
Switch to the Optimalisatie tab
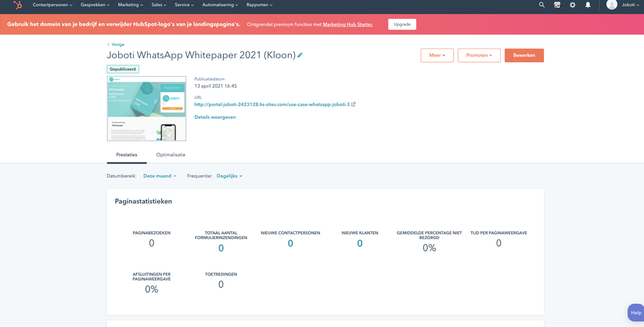(170, 154)
